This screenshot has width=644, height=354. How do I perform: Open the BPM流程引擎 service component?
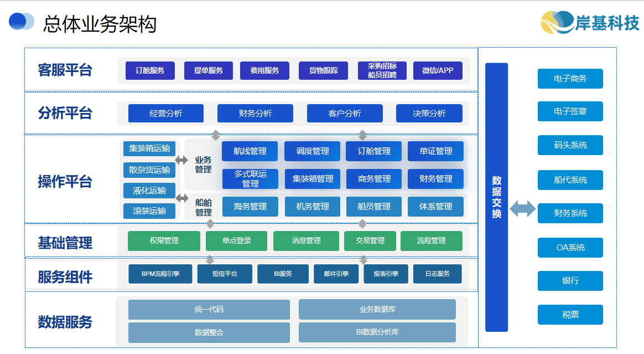tap(160, 274)
